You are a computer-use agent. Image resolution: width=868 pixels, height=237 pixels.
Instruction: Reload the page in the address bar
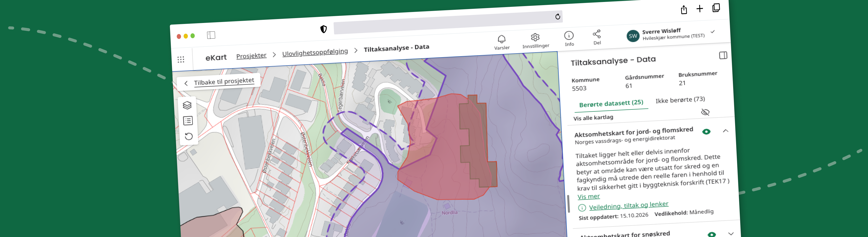click(x=558, y=17)
